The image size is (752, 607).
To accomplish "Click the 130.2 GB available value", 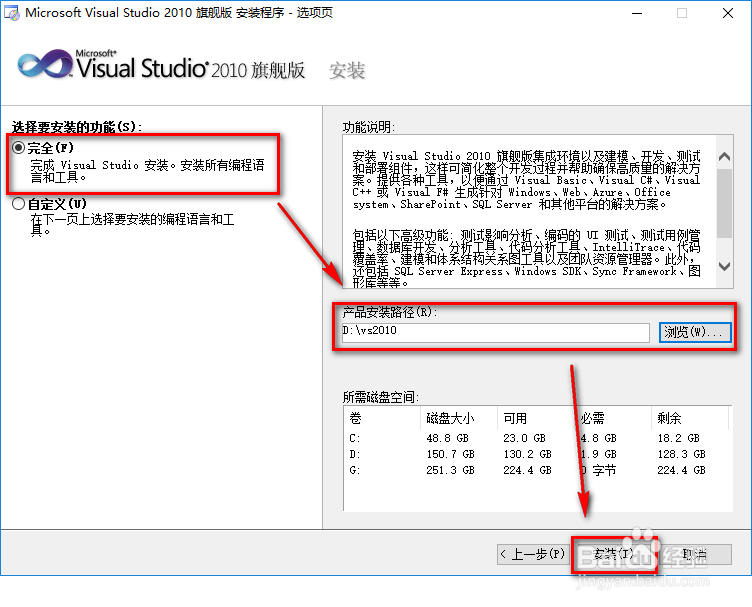I will pos(527,454).
